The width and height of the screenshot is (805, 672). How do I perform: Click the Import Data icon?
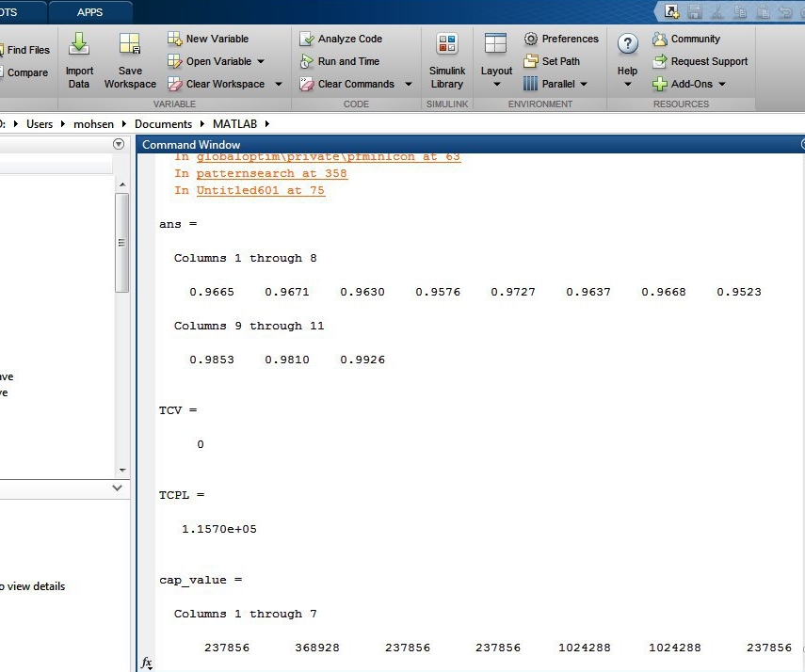click(79, 44)
